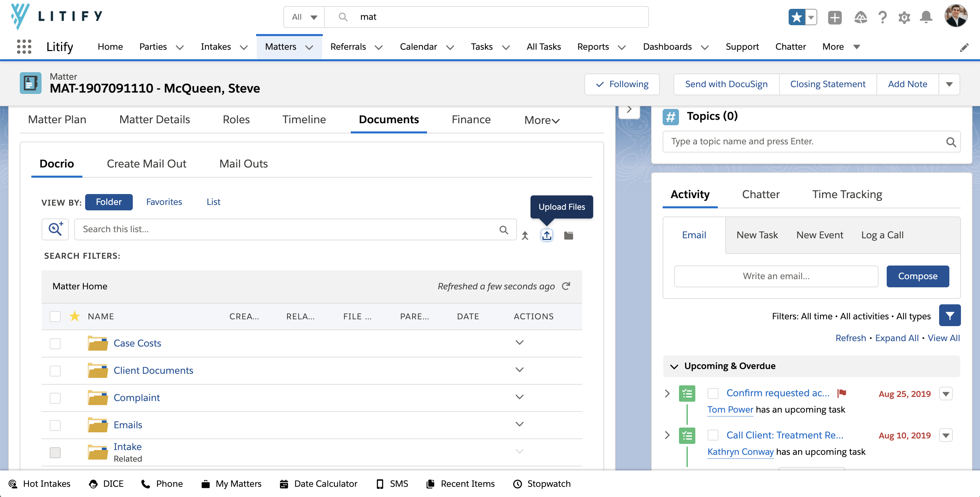This screenshot has height=497, width=980.
Task: Open the More actions dropdown next to Add Note
Action: [949, 84]
